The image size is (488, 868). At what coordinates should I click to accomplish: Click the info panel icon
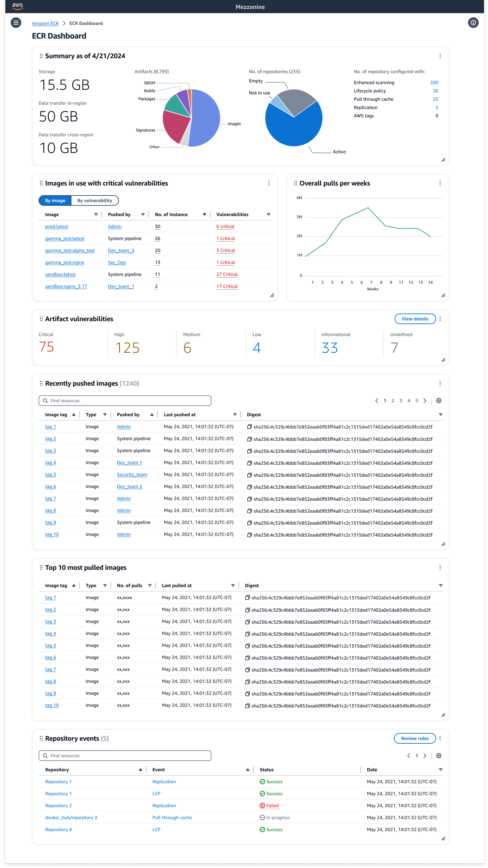tap(473, 23)
